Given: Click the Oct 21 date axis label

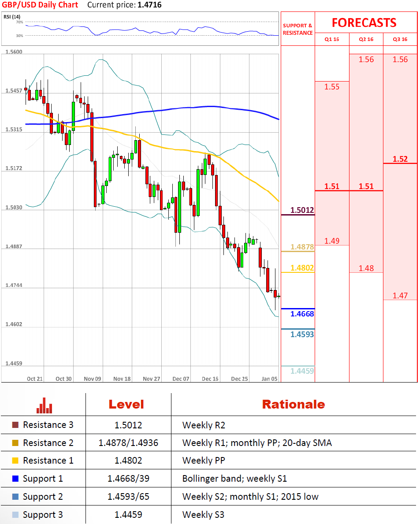Looking at the screenshot, I should tap(35, 379).
